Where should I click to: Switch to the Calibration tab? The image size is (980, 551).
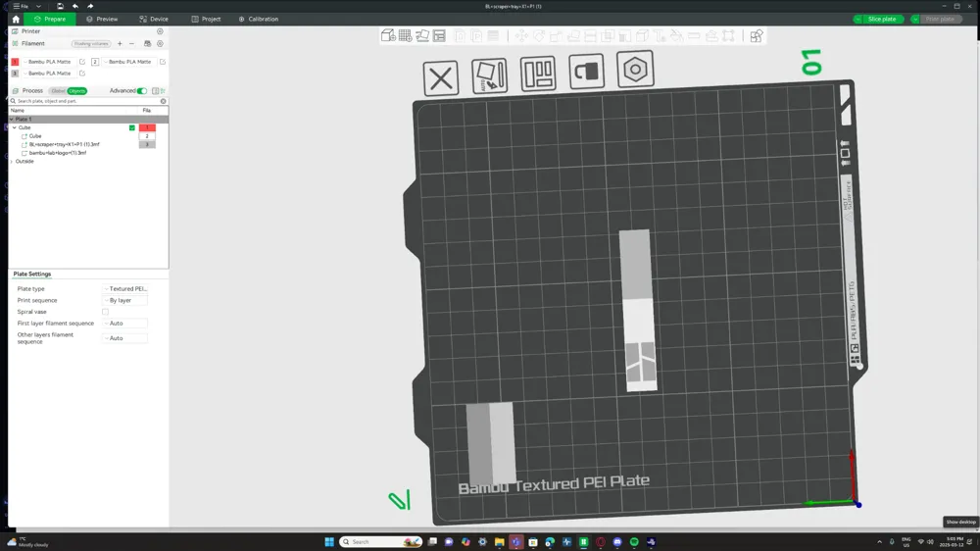(258, 20)
